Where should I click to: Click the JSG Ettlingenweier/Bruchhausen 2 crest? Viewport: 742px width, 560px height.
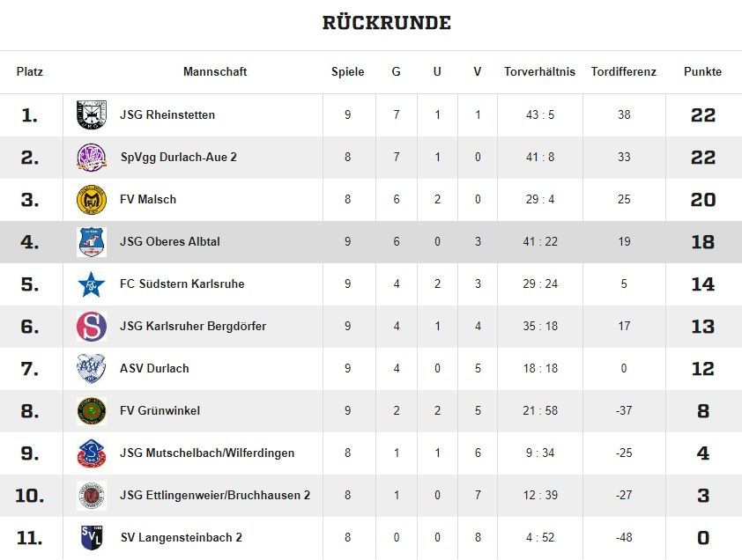coord(92,495)
